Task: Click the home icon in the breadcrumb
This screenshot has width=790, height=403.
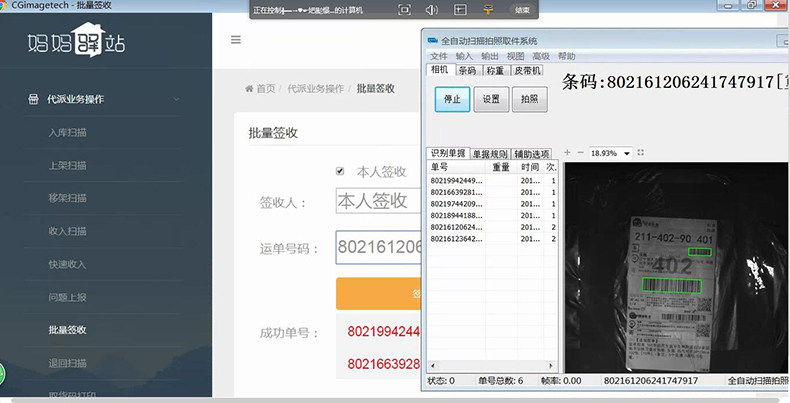Action: click(x=249, y=89)
